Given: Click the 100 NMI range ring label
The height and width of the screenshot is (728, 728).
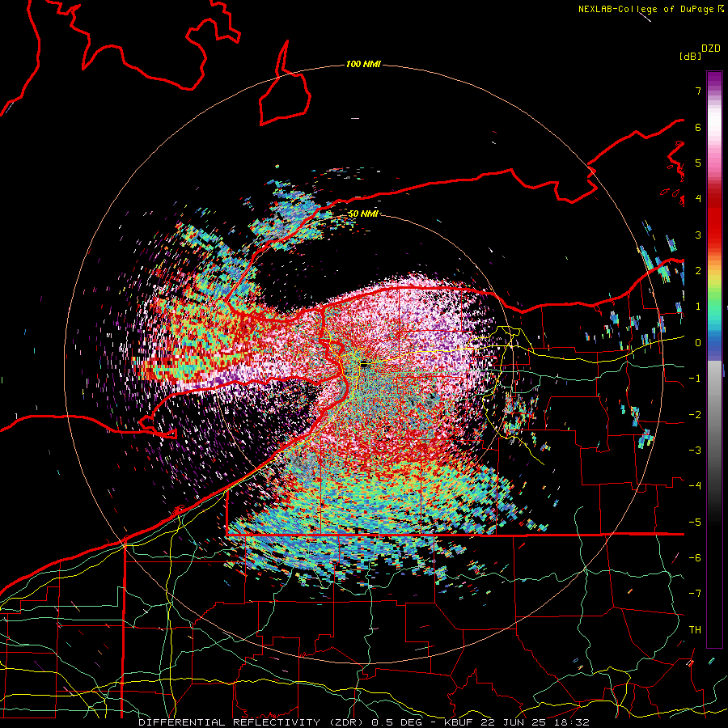Looking at the screenshot, I should pos(363,64).
